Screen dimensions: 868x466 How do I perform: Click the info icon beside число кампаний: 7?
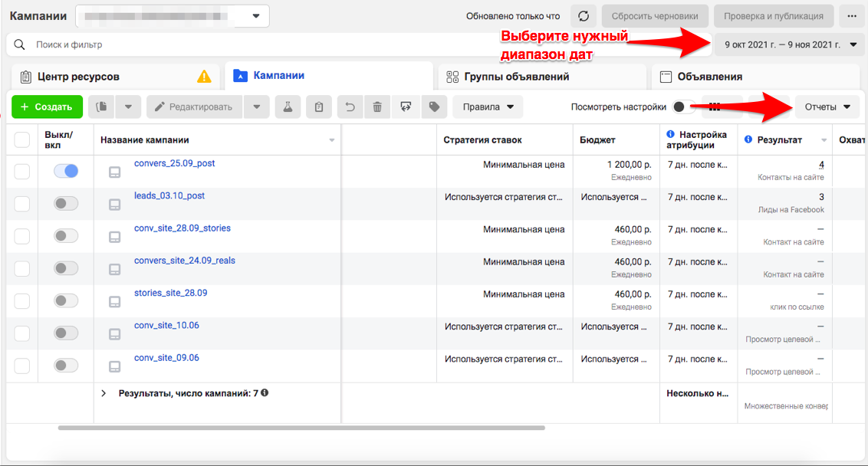(x=265, y=393)
